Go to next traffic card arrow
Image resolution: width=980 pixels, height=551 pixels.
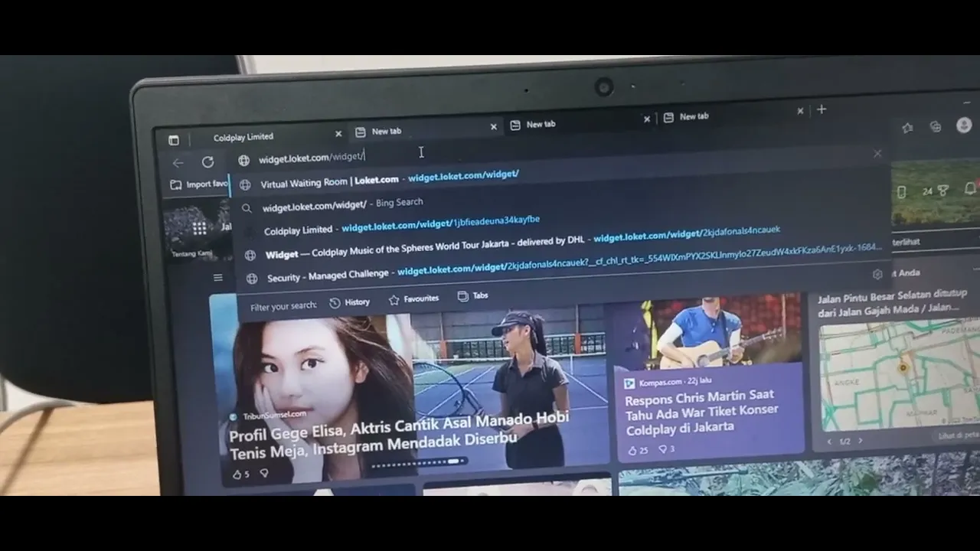coord(860,441)
